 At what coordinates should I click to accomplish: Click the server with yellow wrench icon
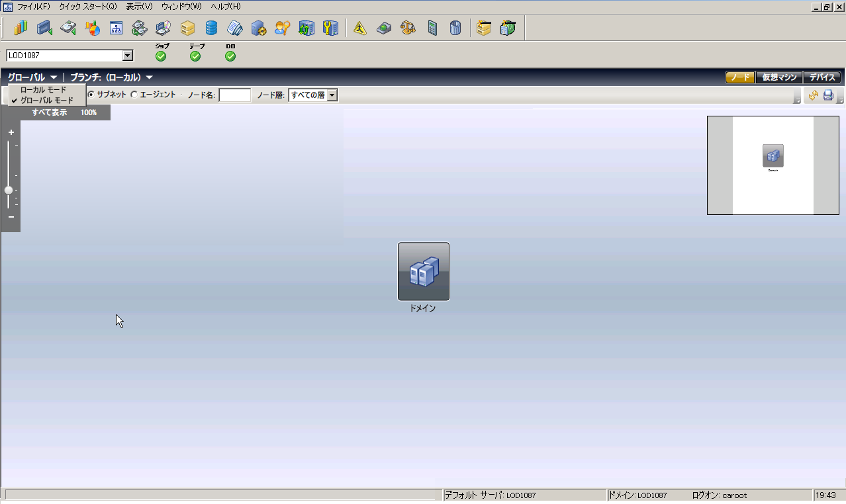(330, 28)
